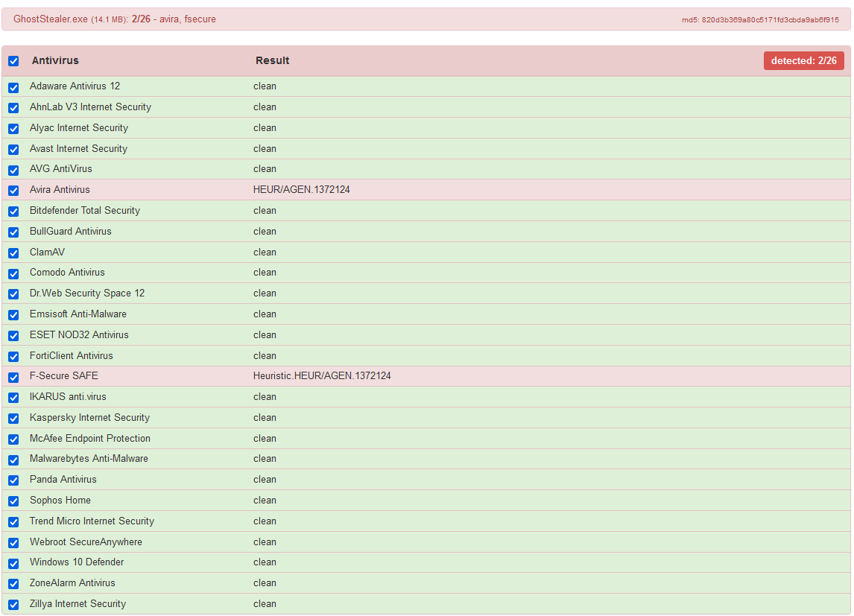This screenshot has height=616, width=854.
Task: Select the Avira result 'HEUR/AGEN.1372124'
Action: [x=301, y=189]
